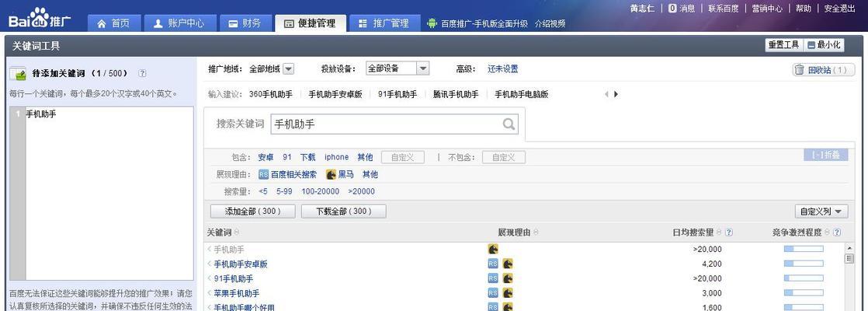This screenshot has width=868, height=311.
Task: Click 其他 in the 包含 row
Action: coord(365,157)
